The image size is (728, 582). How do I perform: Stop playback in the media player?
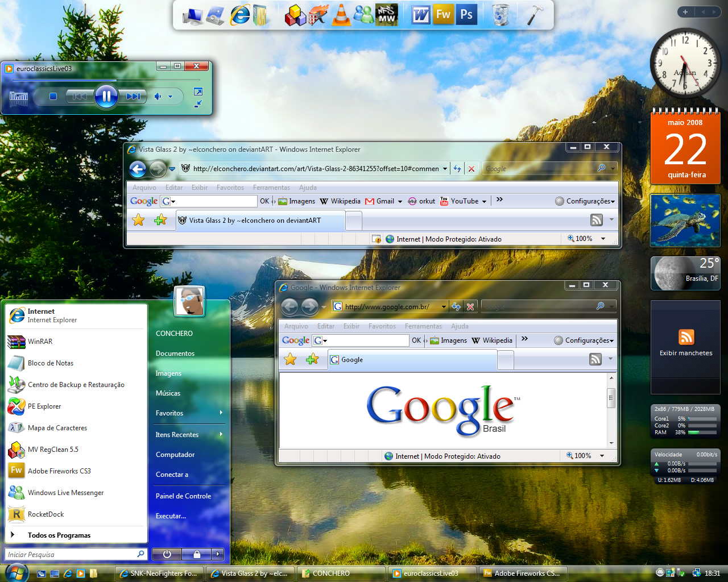pos(53,97)
